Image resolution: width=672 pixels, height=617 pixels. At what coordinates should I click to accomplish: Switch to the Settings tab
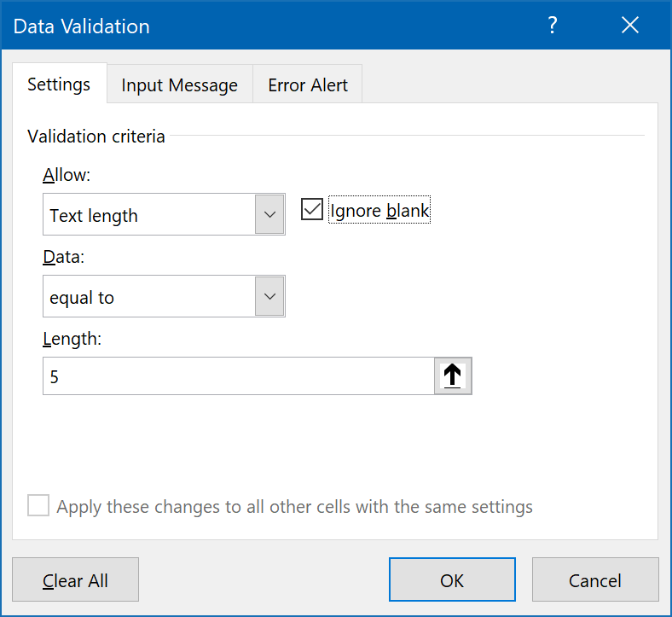click(59, 84)
